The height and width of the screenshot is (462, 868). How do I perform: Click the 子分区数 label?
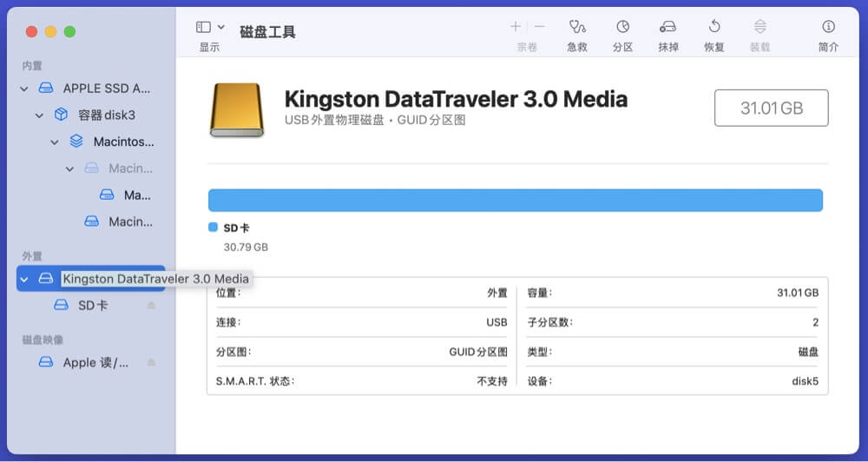click(x=549, y=322)
